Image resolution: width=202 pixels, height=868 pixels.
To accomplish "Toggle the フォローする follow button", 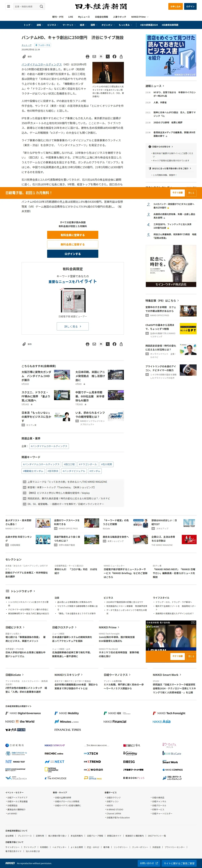I will click(x=43, y=45).
